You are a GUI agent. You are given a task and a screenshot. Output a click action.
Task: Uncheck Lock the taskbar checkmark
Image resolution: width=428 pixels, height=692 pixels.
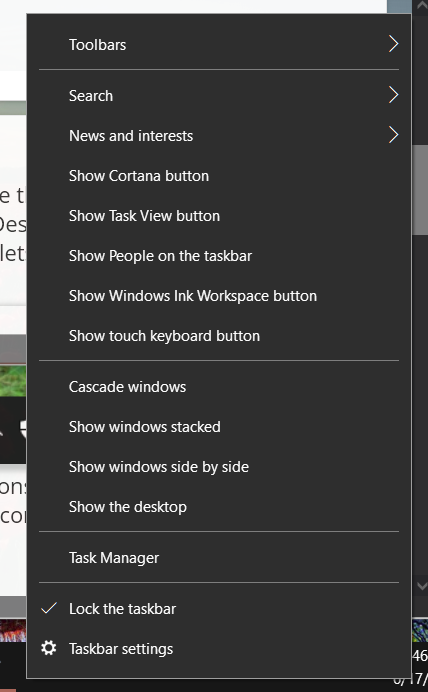[x=49, y=609]
